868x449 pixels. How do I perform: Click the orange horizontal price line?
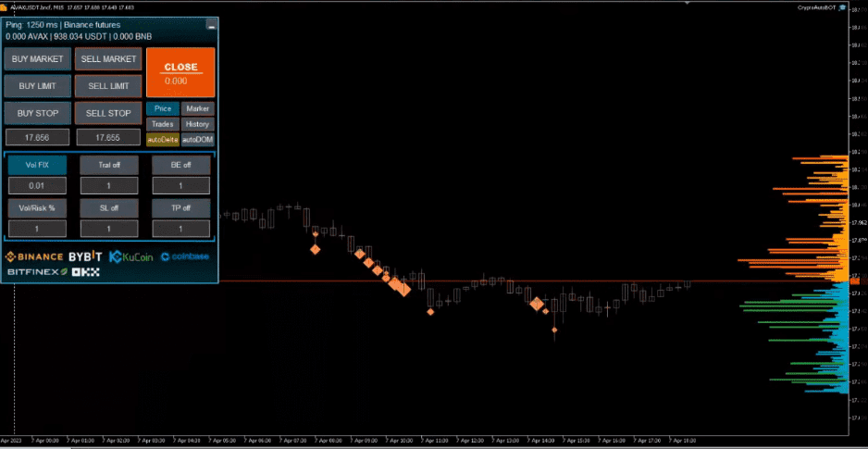tap(555, 281)
